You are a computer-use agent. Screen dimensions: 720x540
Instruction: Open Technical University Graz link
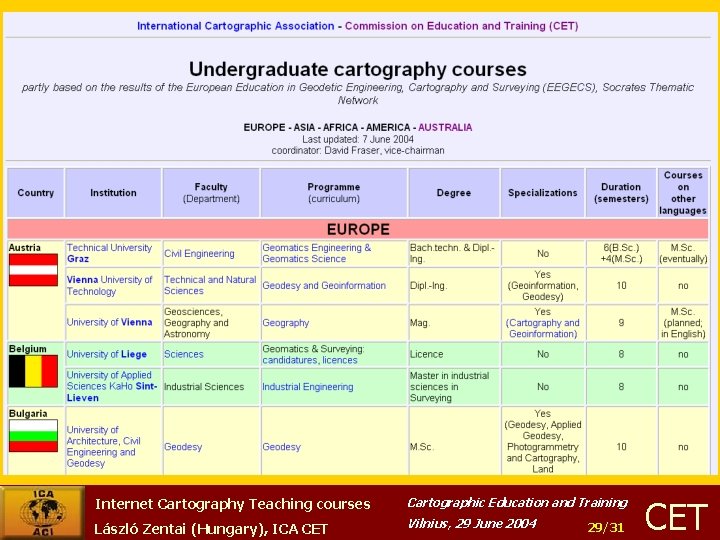click(x=109, y=253)
